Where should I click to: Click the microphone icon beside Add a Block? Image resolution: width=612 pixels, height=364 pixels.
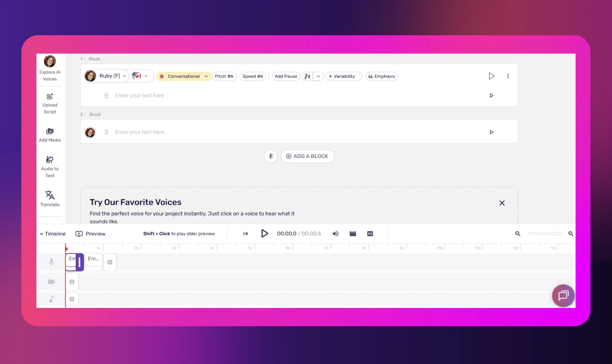coord(271,156)
